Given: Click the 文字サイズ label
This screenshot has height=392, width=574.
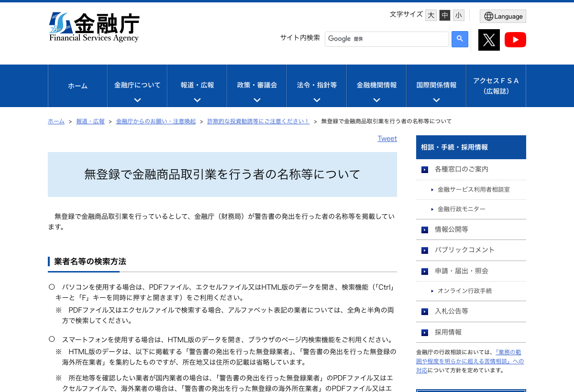Looking at the screenshot, I should (406, 14).
